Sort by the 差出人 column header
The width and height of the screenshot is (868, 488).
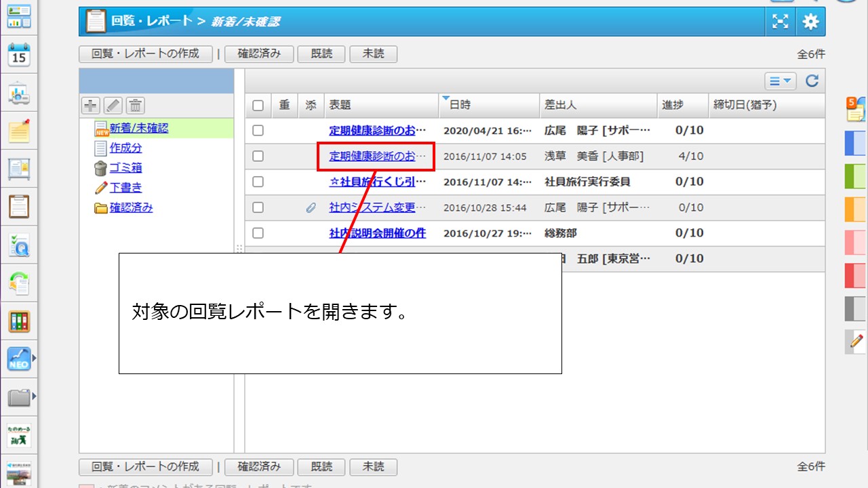[598, 105]
